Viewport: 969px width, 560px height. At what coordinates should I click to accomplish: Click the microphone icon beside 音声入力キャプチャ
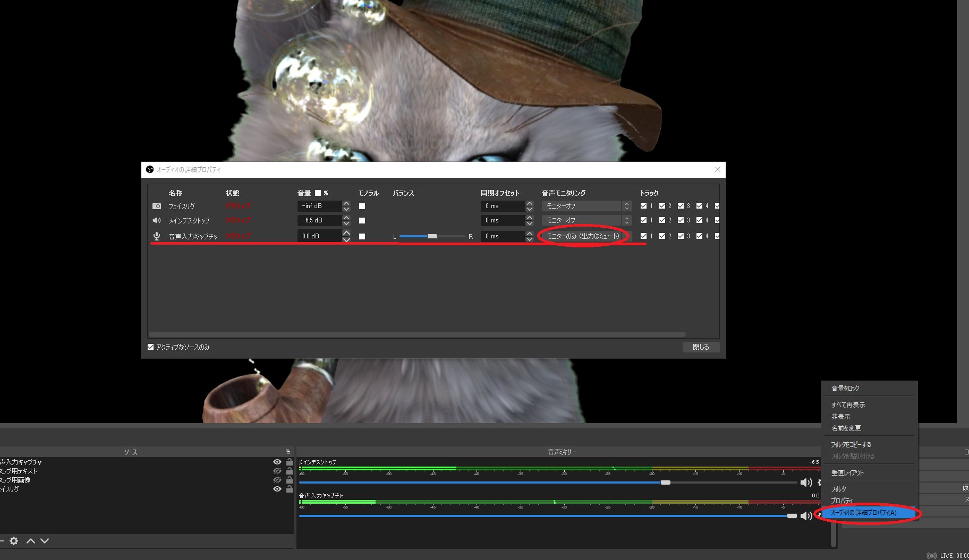point(157,236)
